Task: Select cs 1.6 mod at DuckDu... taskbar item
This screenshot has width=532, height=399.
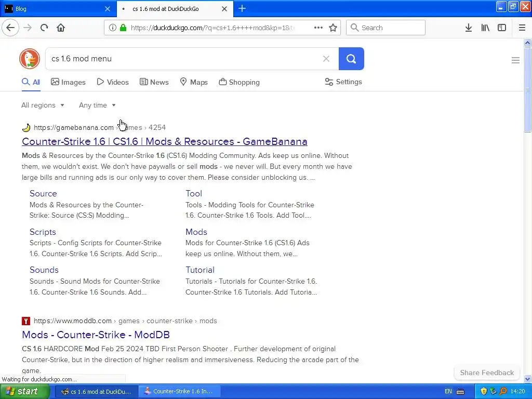Action: point(97,392)
